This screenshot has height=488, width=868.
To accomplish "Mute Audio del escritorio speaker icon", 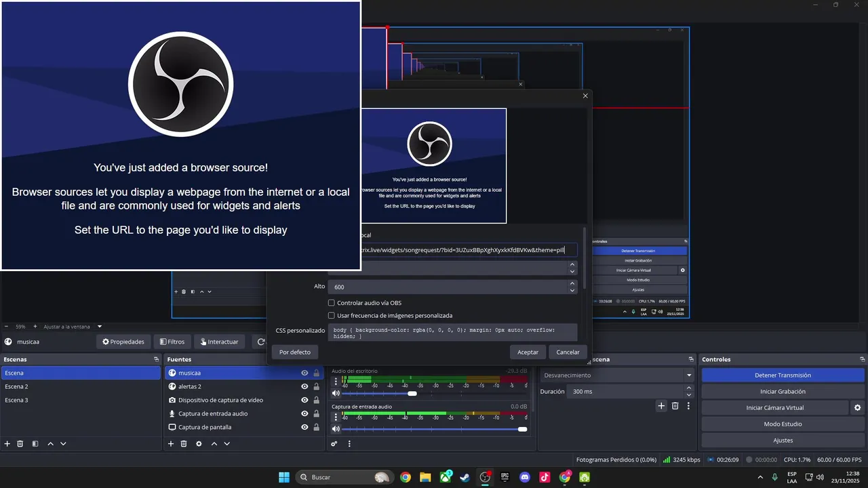I will pos(335,393).
